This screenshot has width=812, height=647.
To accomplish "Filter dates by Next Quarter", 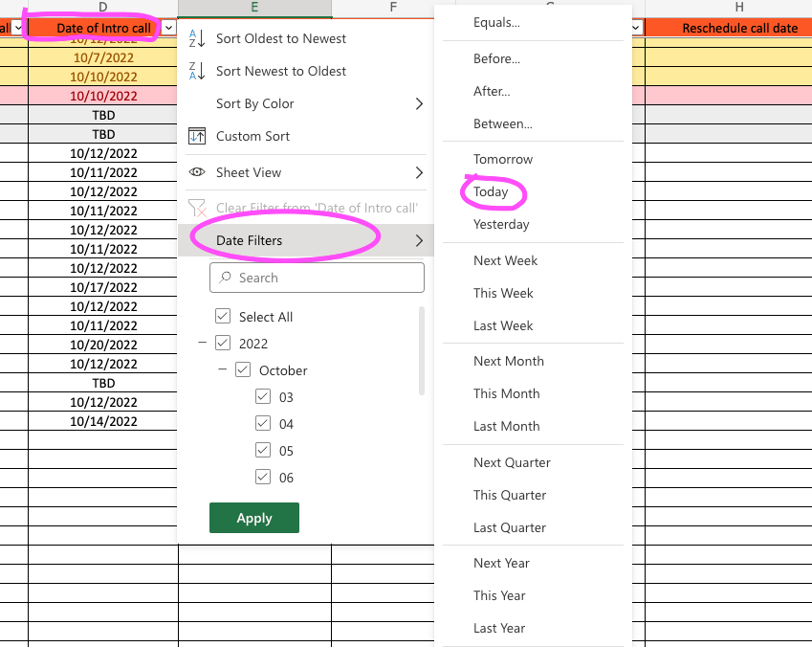I will tap(534, 462).
